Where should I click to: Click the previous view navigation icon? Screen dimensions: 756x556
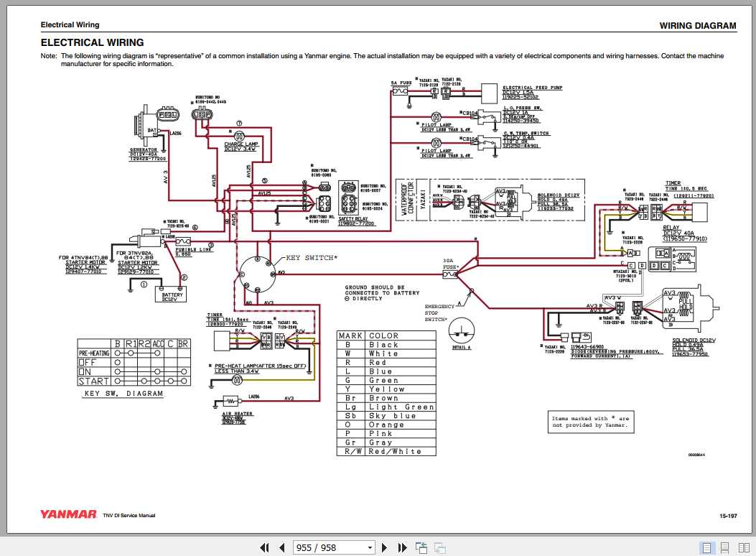tap(421, 547)
